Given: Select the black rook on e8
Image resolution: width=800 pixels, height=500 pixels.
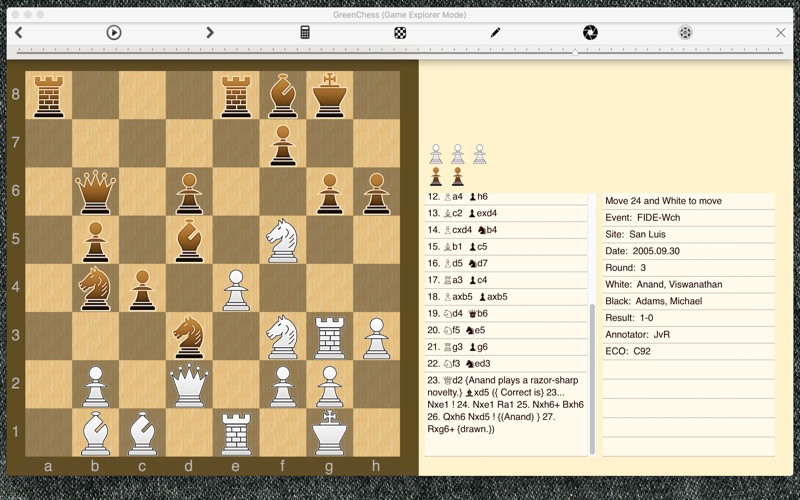Looking at the screenshot, I should pos(236,95).
